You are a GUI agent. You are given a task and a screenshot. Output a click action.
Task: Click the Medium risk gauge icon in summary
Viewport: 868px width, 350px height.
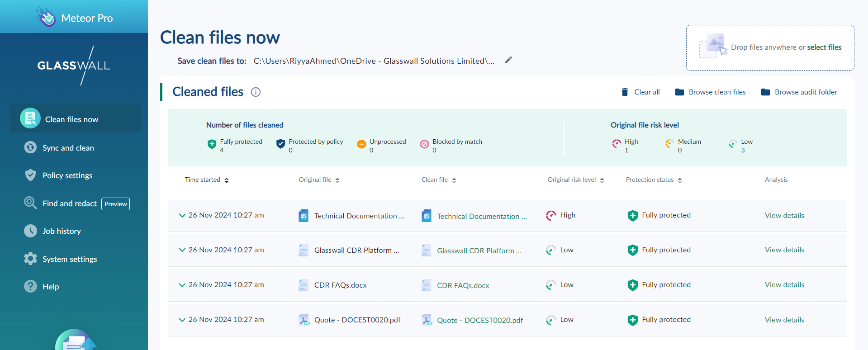click(669, 144)
